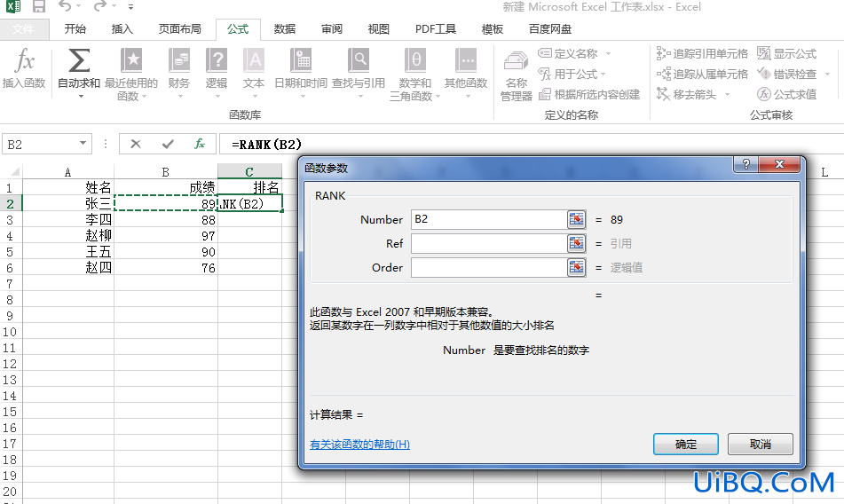This screenshot has height=504, width=844.
Task: Open the Undo history dropdown arrow
Action: (x=79, y=6)
